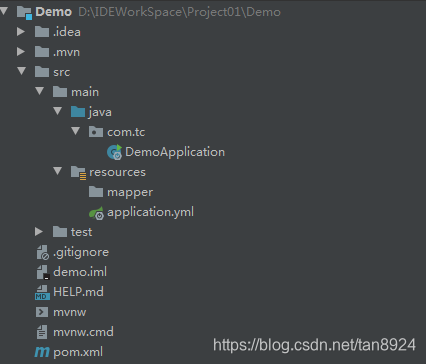Select the src folder name
This screenshot has height=364, width=426.
[x=62, y=72]
